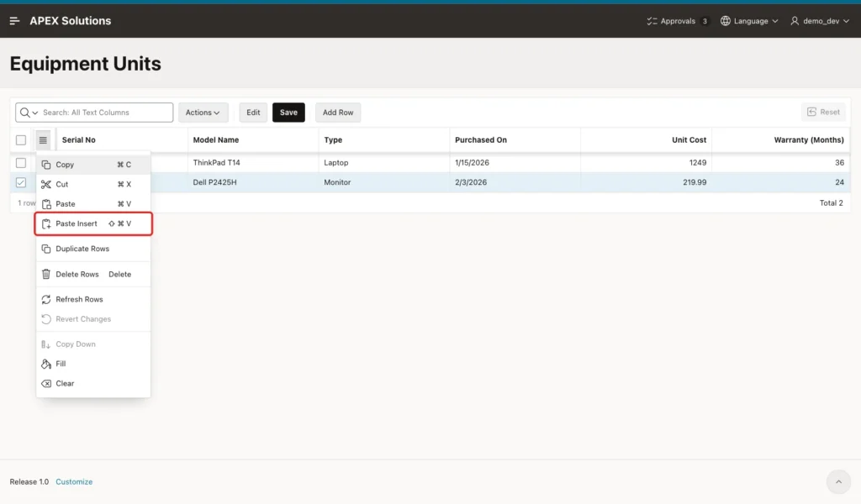This screenshot has width=861, height=504.
Task: Click the scroll-to-top arrow button
Action: (838, 482)
